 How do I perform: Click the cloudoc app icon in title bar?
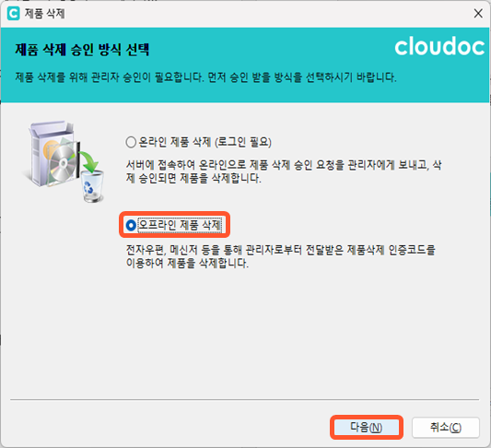13,14
